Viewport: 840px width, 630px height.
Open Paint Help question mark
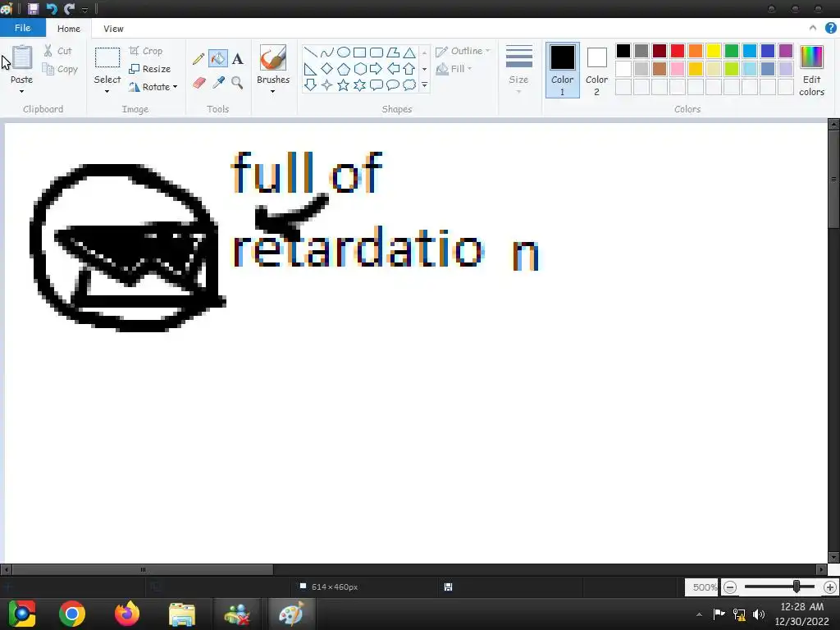point(831,29)
